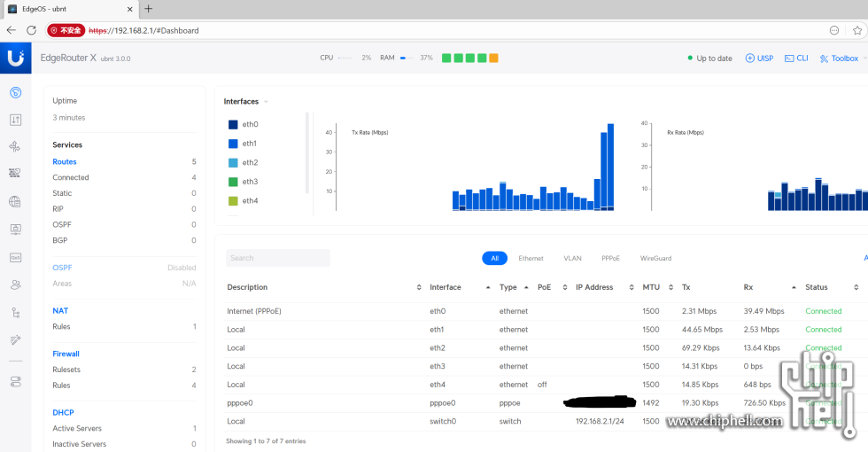Click the address bar URL
The image size is (868, 452).
143,30
